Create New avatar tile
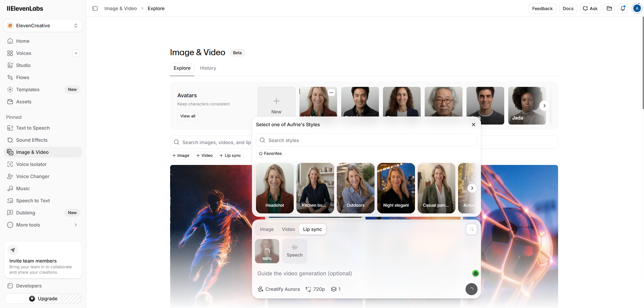Screen dimensions: 644x308 277,102
